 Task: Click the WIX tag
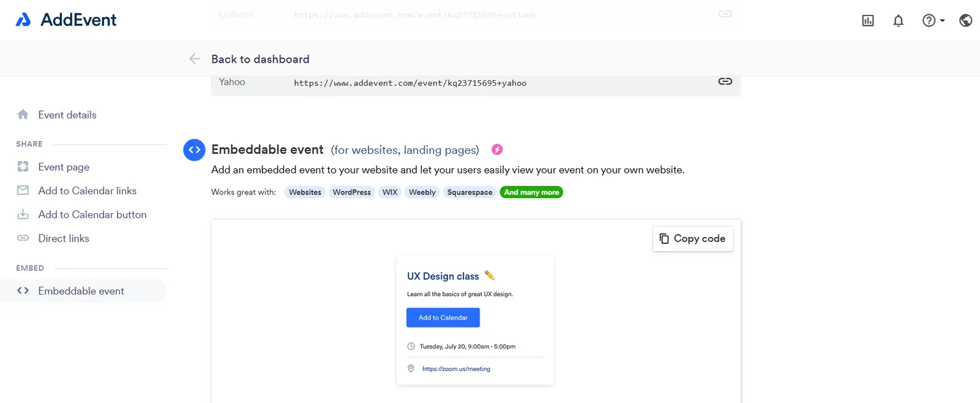click(390, 193)
